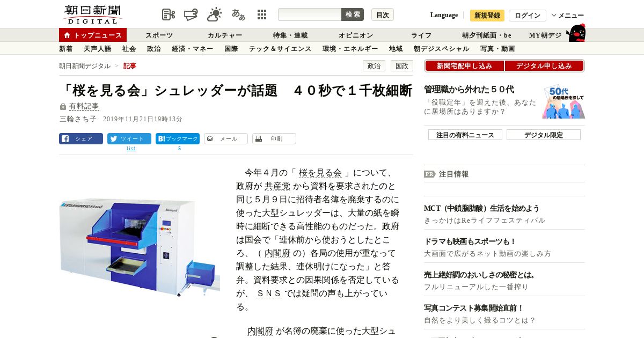Click the 目次 button
Image resolution: width=644 pixels, height=338 pixels.
coord(383,14)
